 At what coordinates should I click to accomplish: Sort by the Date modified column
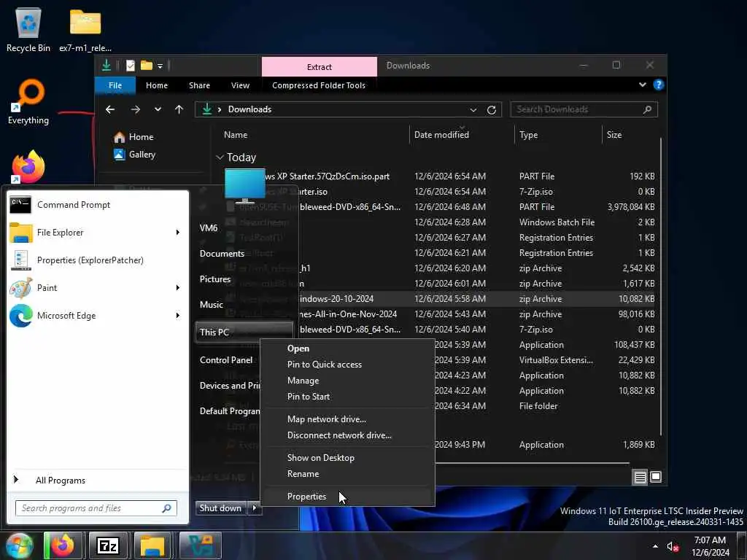pos(441,135)
